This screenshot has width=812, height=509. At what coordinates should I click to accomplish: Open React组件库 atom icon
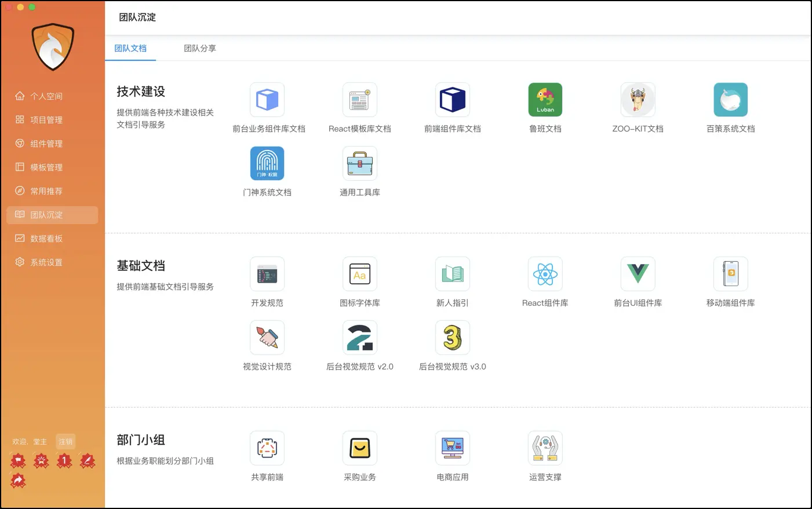545,274
